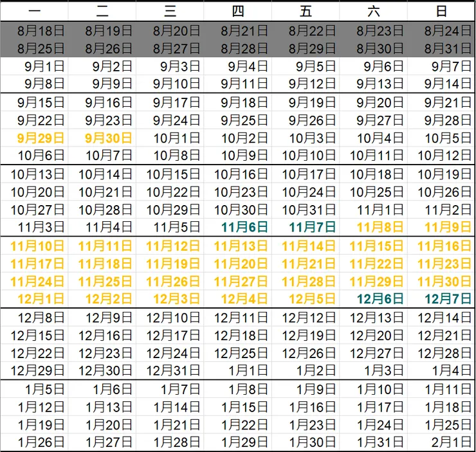Select cell 12月5日

306,299
